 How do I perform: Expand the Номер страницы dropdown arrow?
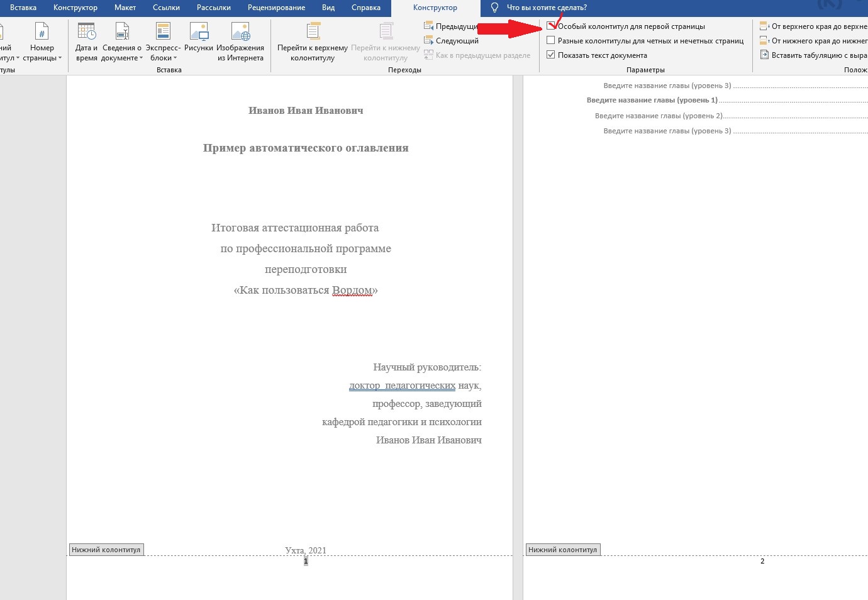[x=60, y=58]
